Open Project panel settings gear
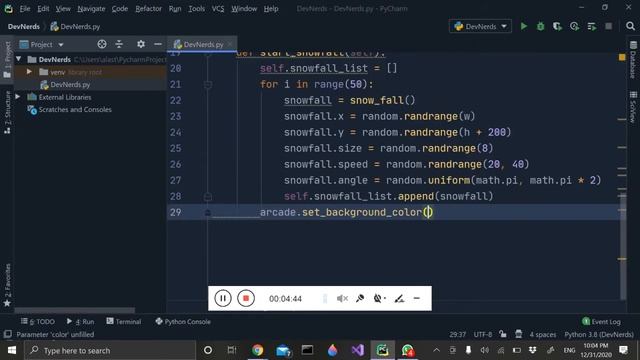This screenshot has width=640, height=360. (141, 44)
